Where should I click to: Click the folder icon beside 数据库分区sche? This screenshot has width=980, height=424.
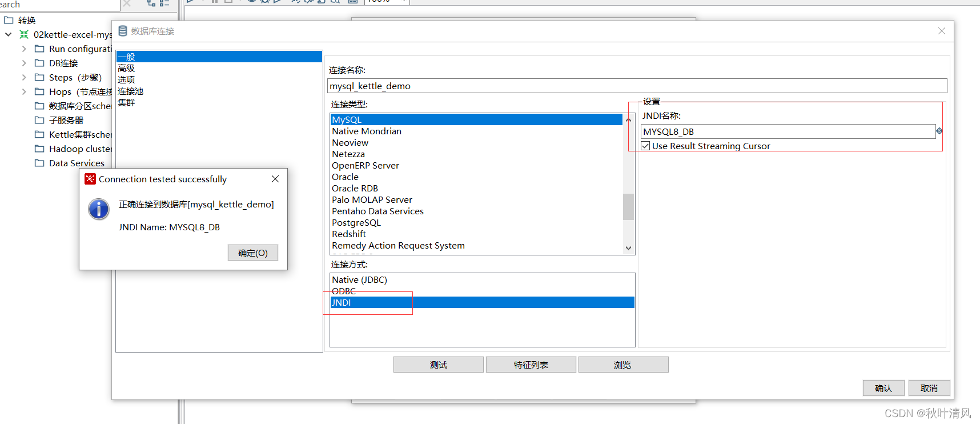(x=39, y=106)
